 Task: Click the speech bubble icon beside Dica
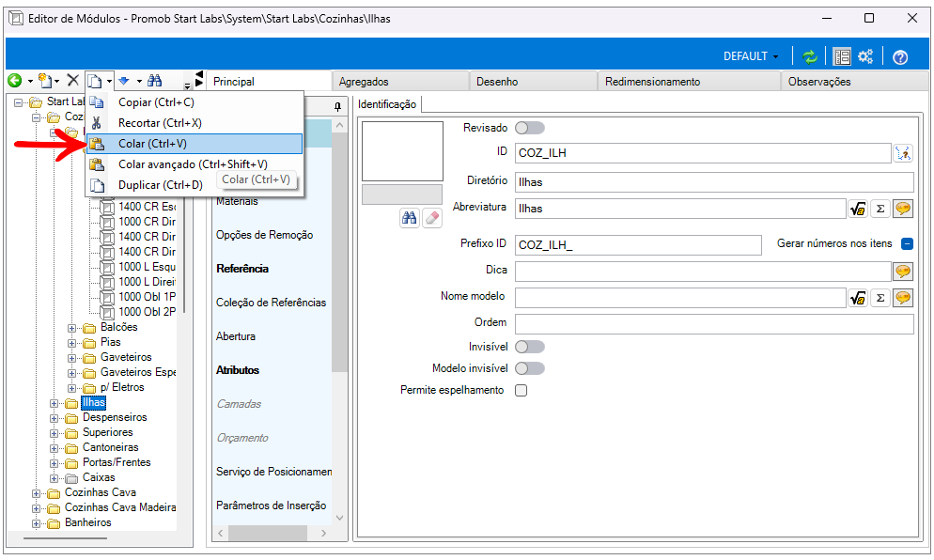coord(903,272)
